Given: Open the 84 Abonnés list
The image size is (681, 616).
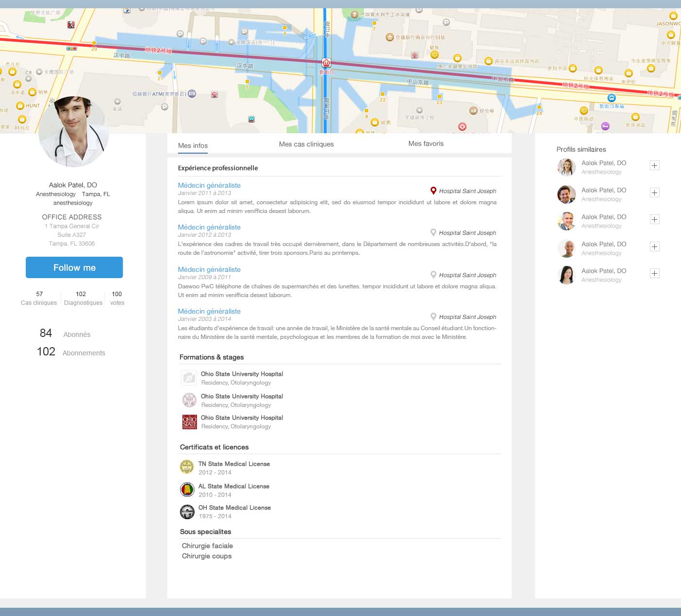Looking at the screenshot, I should tap(65, 334).
